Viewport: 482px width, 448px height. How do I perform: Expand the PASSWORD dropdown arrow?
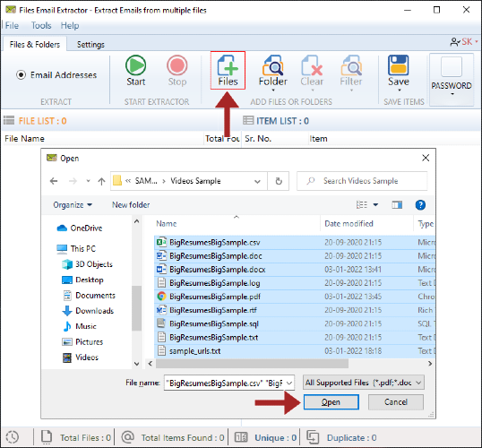point(452,94)
